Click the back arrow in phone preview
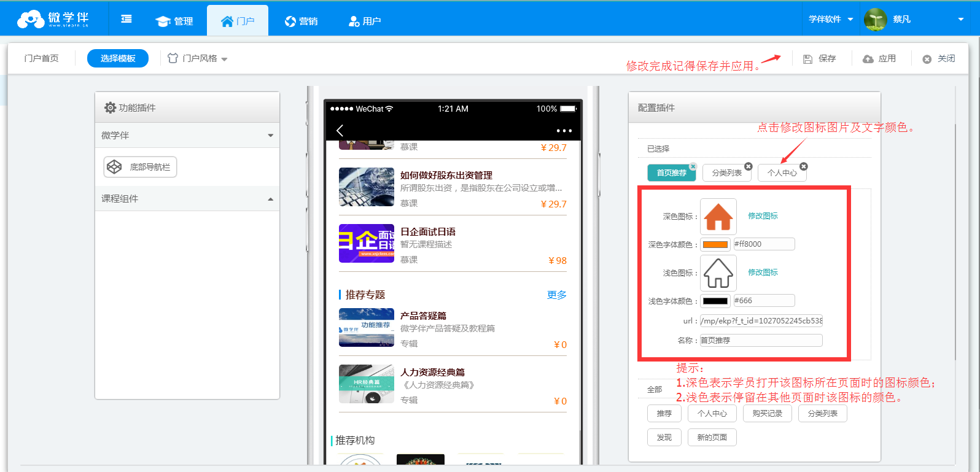Viewport: 980px width, 472px height. pyautogui.click(x=340, y=130)
